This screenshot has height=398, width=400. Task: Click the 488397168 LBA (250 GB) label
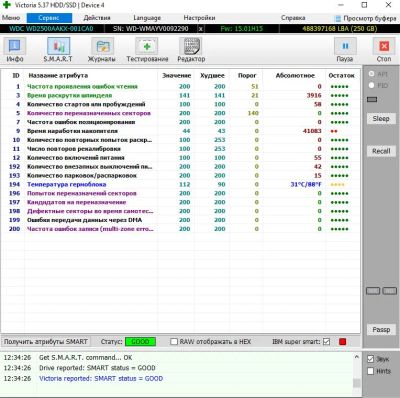[x=340, y=29]
